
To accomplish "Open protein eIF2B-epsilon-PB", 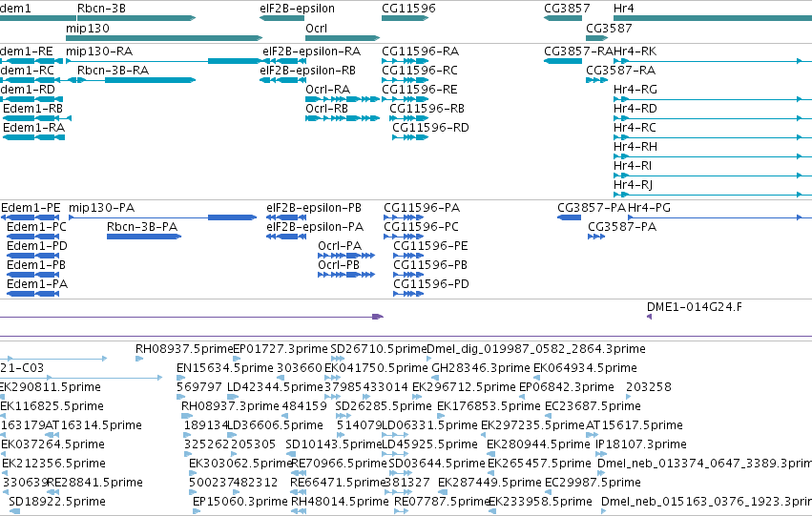I will pyautogui.click(x=314, y=208).
